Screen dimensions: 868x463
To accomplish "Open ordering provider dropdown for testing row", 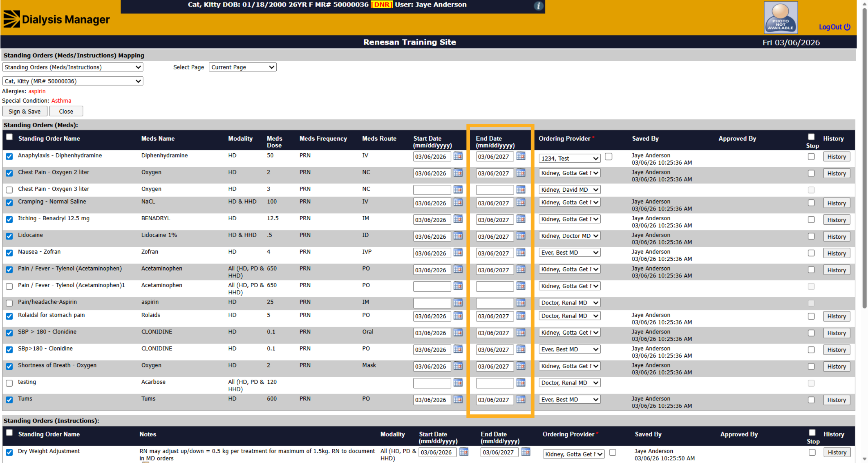I will click(570, 383).
